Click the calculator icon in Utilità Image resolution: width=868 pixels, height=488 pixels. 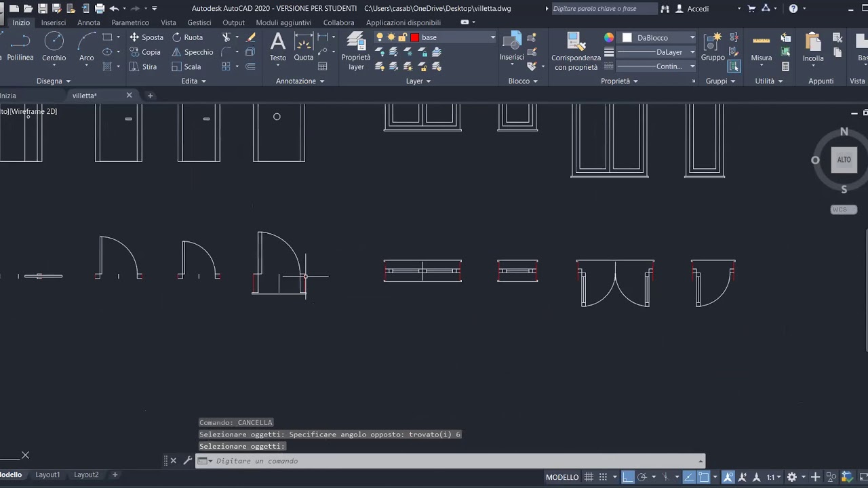tap(785, 66)
